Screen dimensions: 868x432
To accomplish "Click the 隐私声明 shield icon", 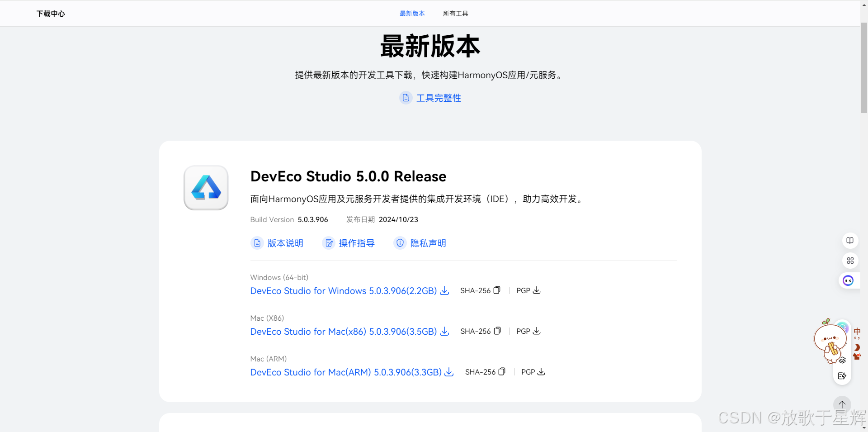I will tap(400, 243).
